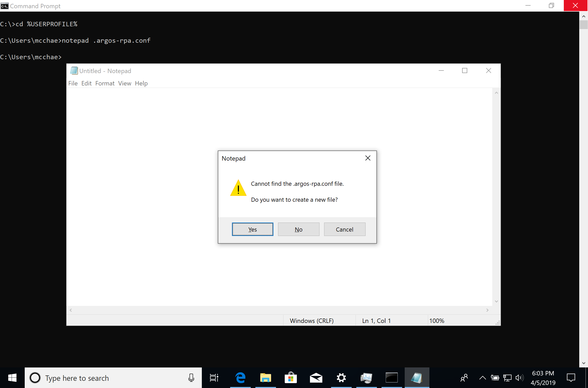Open Notepad's Help menu
The width and height of the screenshot is (588, 388).
141,83
